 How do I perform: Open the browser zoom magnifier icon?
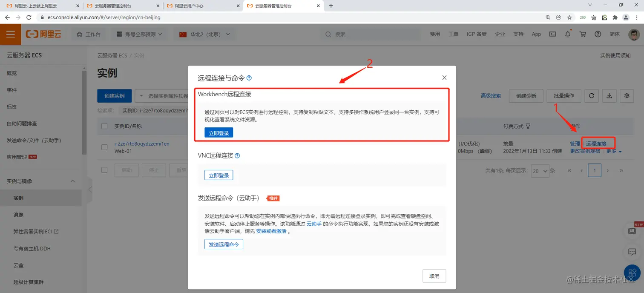[548, 17]
